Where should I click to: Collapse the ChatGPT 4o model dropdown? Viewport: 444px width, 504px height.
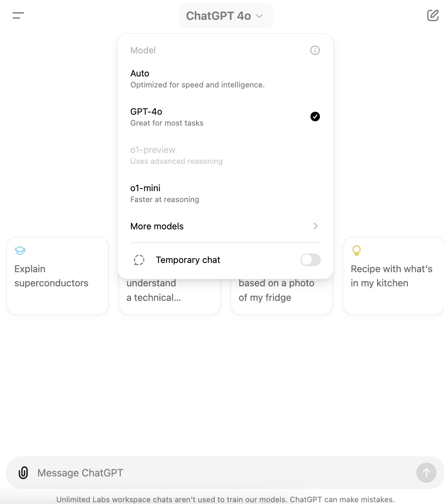point(226,16)
